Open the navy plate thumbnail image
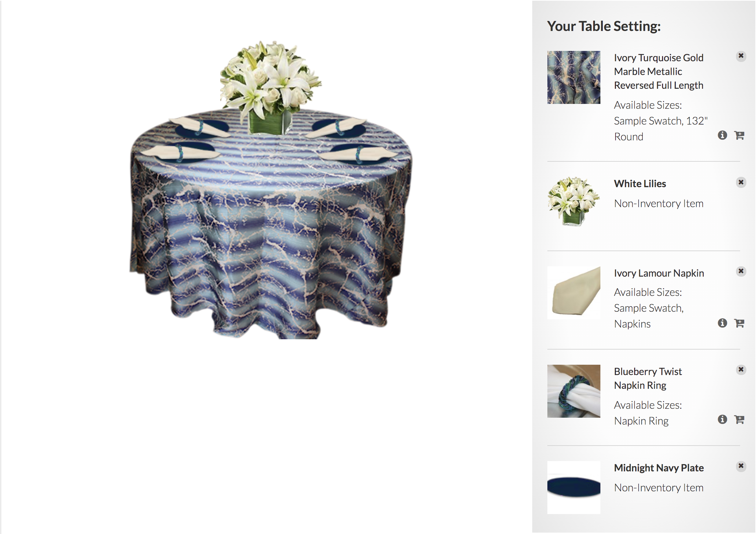The image size is (756, 534). 574,488
